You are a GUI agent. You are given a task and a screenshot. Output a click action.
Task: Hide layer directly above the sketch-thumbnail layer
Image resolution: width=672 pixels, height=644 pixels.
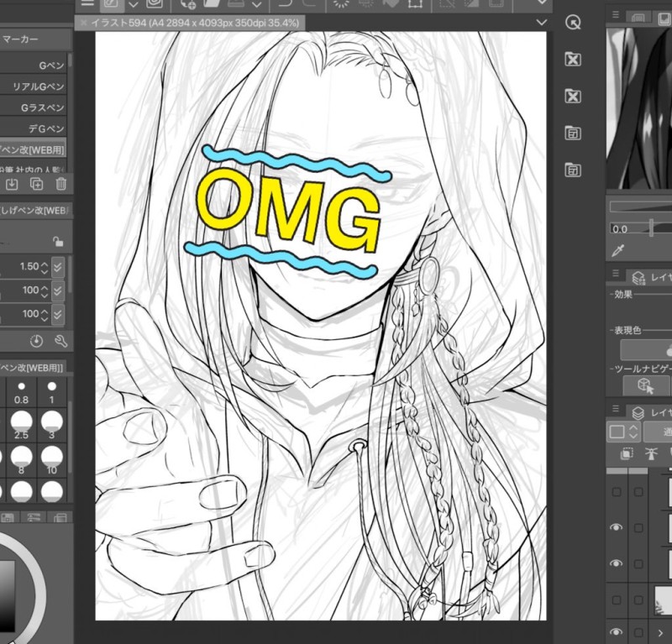click(617, 563)
